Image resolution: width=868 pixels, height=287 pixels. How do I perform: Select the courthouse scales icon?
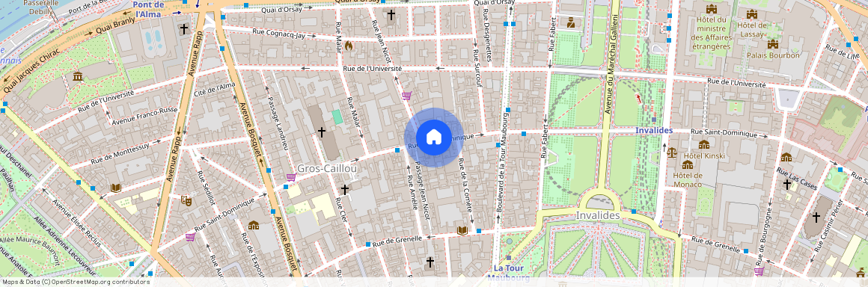[x=672, y=152]
